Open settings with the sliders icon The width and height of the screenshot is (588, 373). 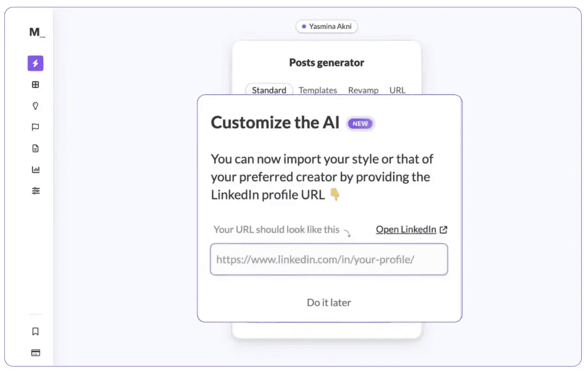tap(35, 190)
